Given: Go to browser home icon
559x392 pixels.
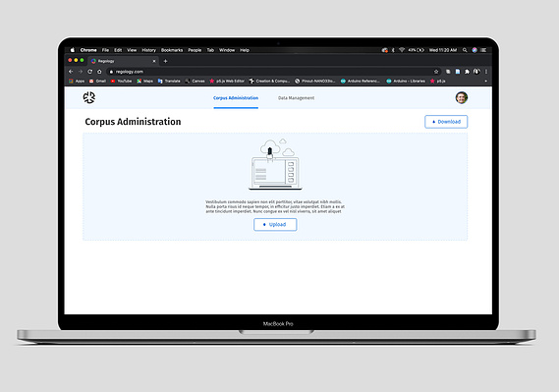Looking at the screenshot, I should point(99,72).
